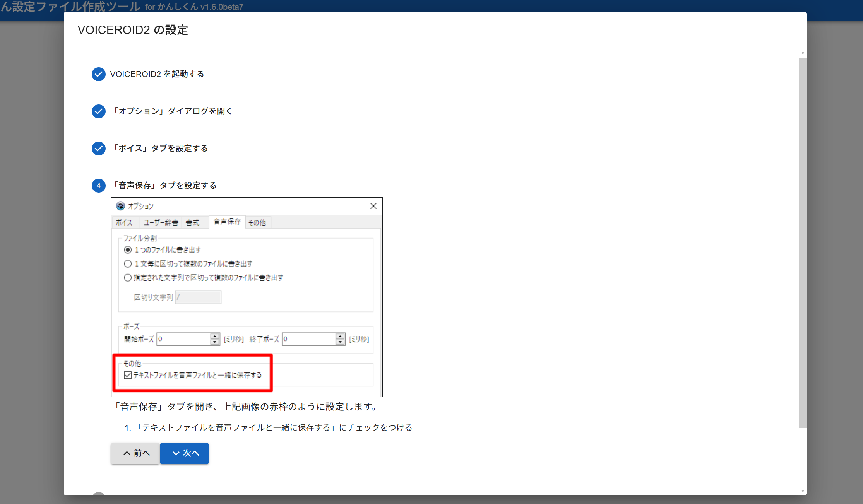Expand the 「音声保存」タブを設定する step header
This screenshot has width=863, height=504.
(164, 186)
